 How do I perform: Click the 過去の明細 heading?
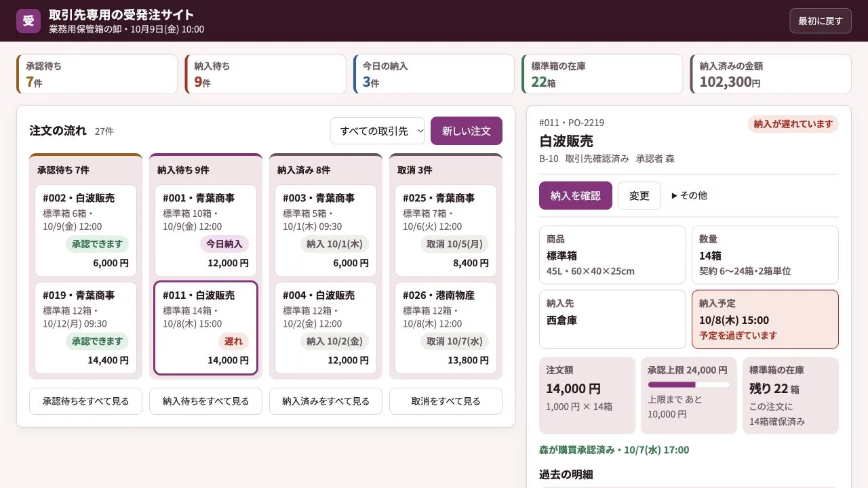566,474
